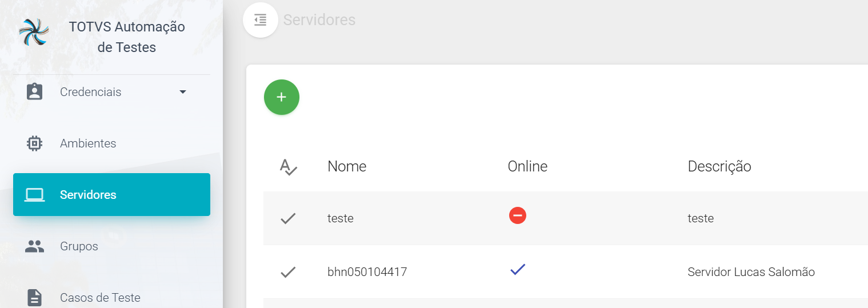Toggle the checkmark on the bhn050104417 row

click(288, 273)
